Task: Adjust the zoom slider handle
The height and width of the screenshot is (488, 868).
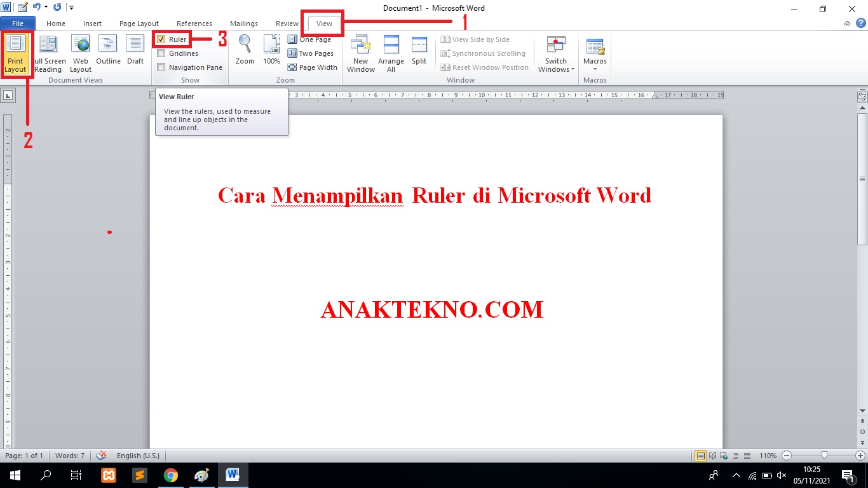Action: point(824,456)
